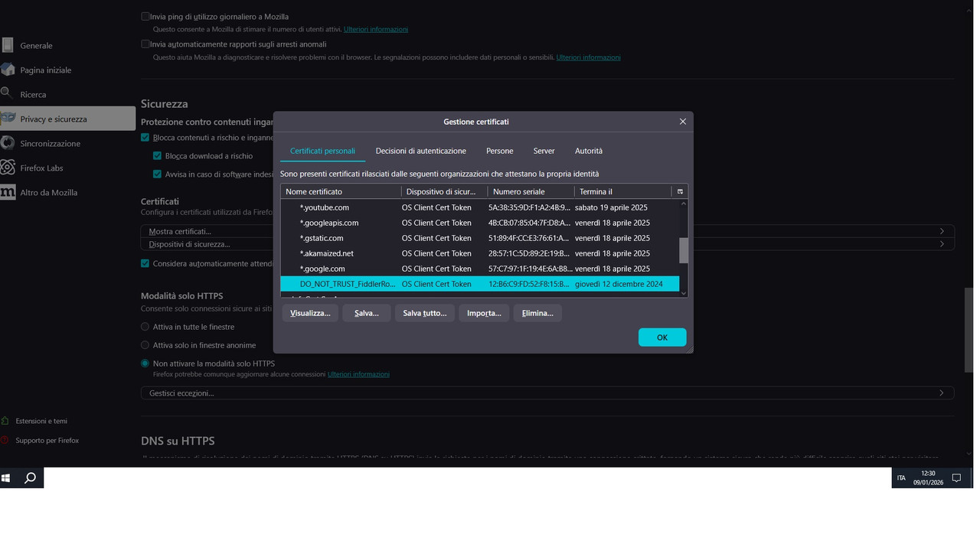Click the taskbar clock showing 12:30
Image resolution: width=980 pixels, height=551 pixels.
928,478
